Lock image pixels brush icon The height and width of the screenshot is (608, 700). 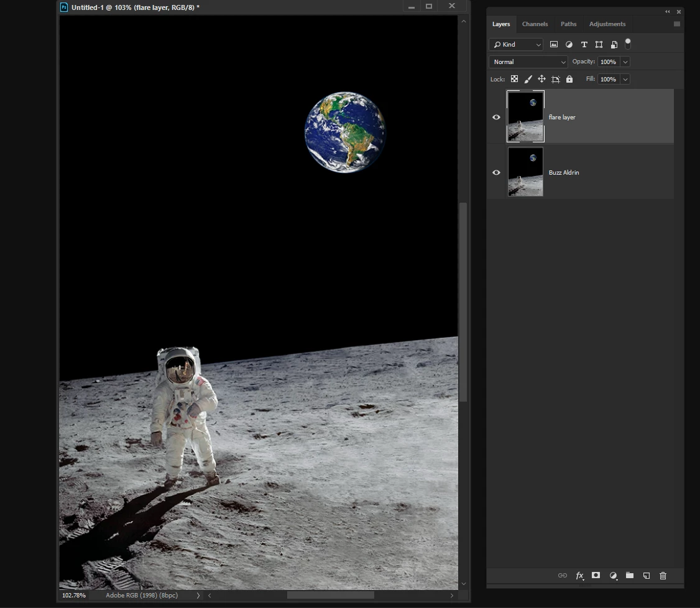[528, 79]
